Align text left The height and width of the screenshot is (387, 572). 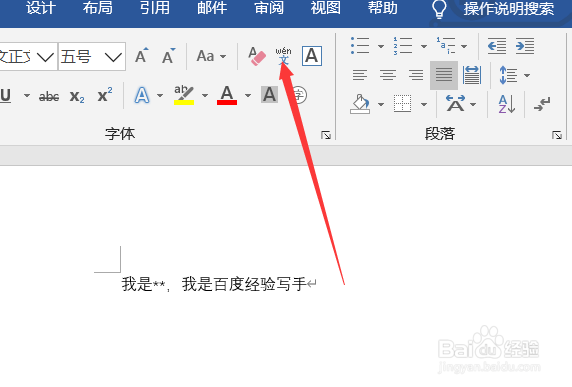(x=360, y=76)
